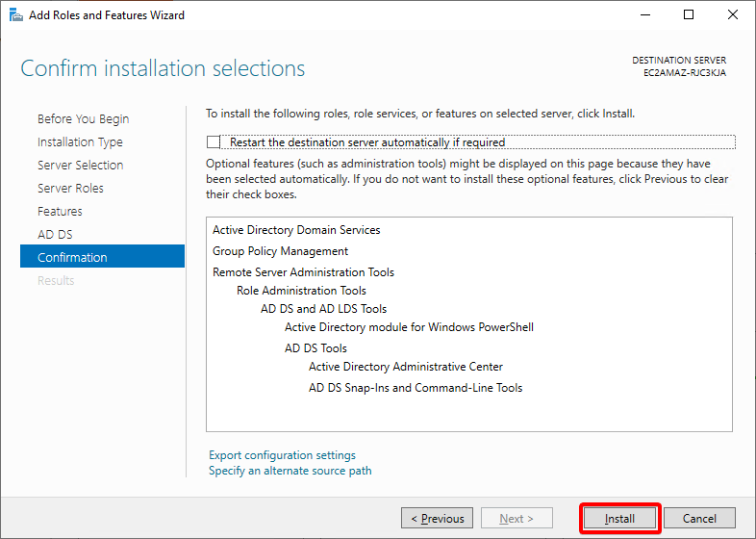Viewport: 756px width, 539px height.
Task: Open Specify an alternate source path link
Action: [x=290, y=471]
